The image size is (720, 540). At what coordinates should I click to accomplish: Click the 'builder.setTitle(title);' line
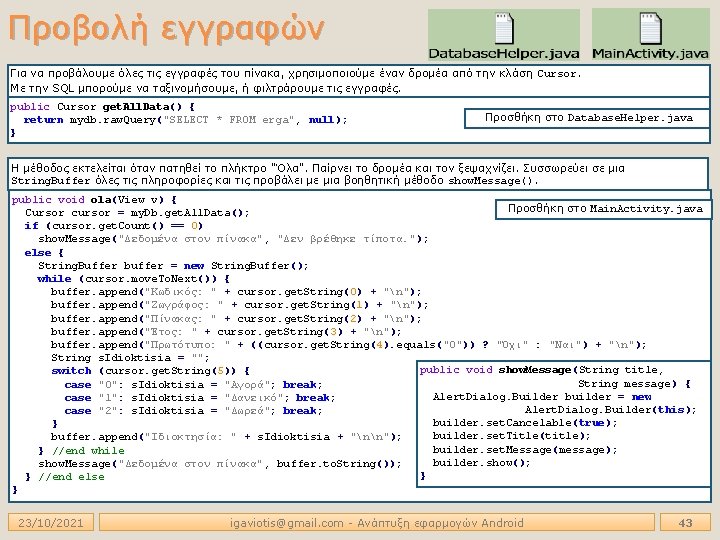point(511,436)
